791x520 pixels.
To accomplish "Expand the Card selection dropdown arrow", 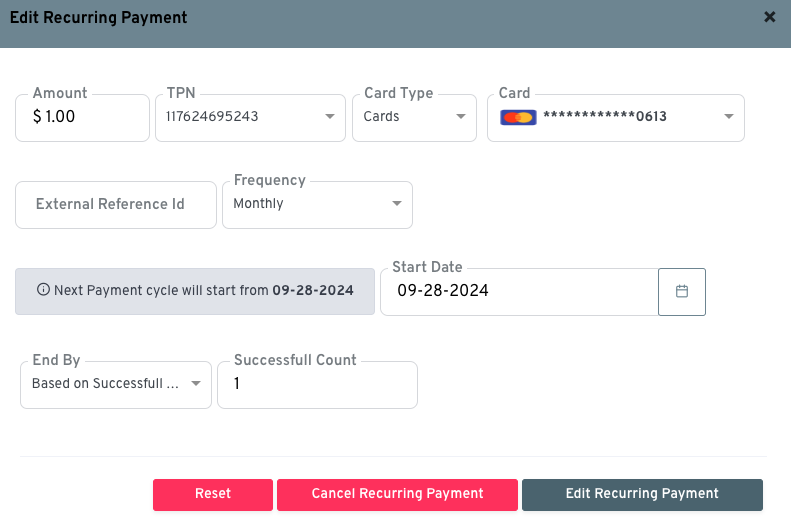I will tap(728, 117).
